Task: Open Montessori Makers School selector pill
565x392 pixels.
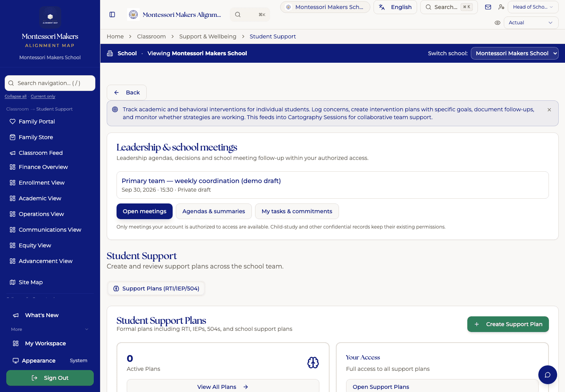Action: point(325,7)
